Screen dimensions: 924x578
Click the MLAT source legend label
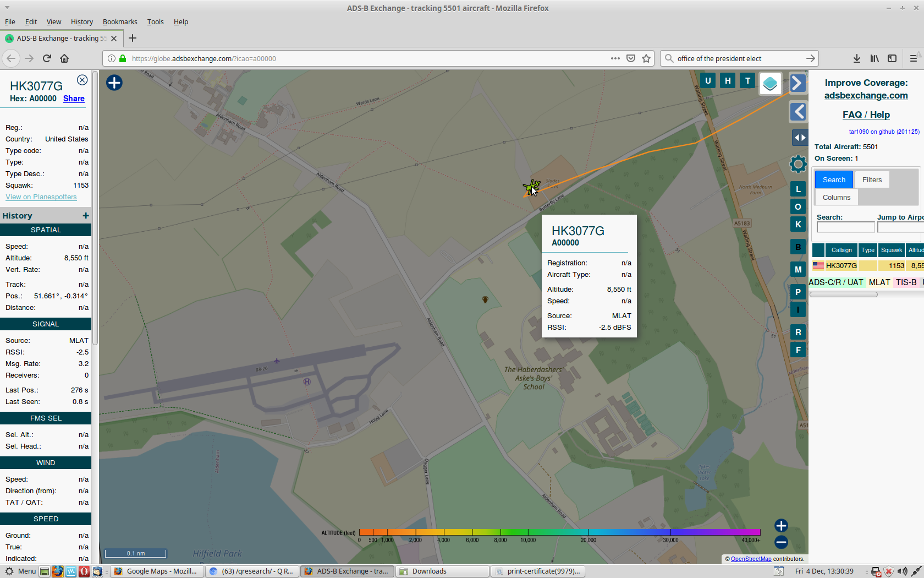click(x=879, y=282)
